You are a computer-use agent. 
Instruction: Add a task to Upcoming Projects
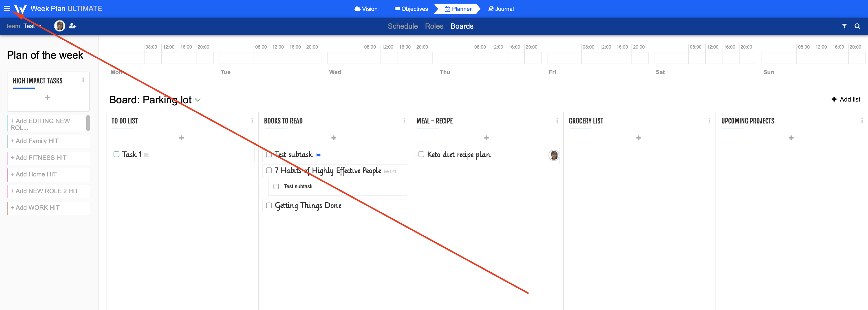pos(791,138)
